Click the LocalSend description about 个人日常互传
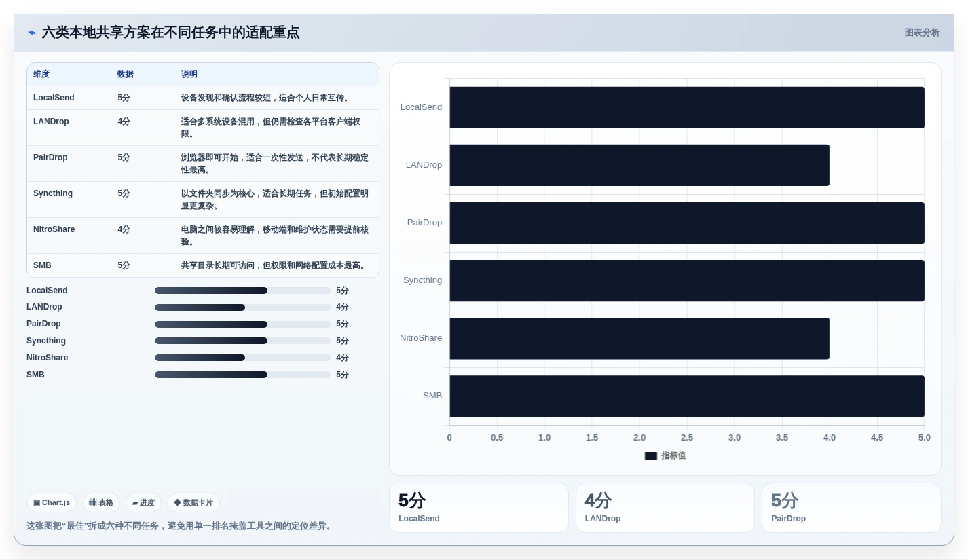968x560 pixels. tap(266, 98)
